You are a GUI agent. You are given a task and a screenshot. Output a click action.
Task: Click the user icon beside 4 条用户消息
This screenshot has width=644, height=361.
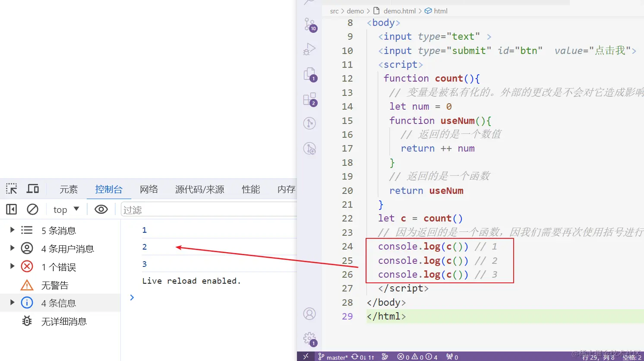click(x=27, y=248)
